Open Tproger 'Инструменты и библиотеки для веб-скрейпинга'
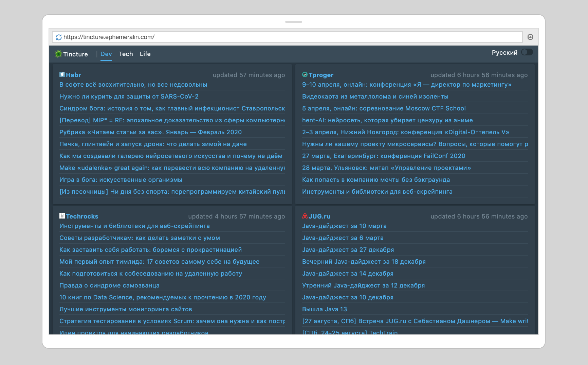Screen dimensions: 588x365 click(377, 192)
